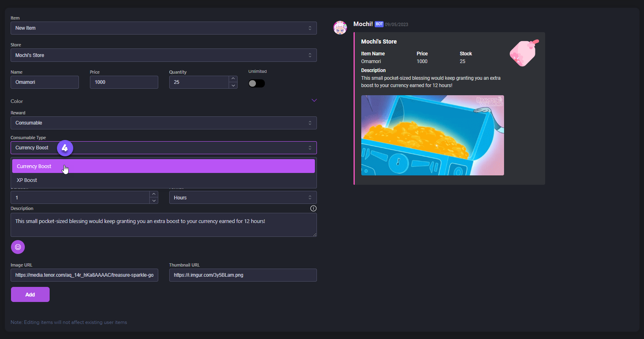Click the treasure chest image preview

click(432, 136)
